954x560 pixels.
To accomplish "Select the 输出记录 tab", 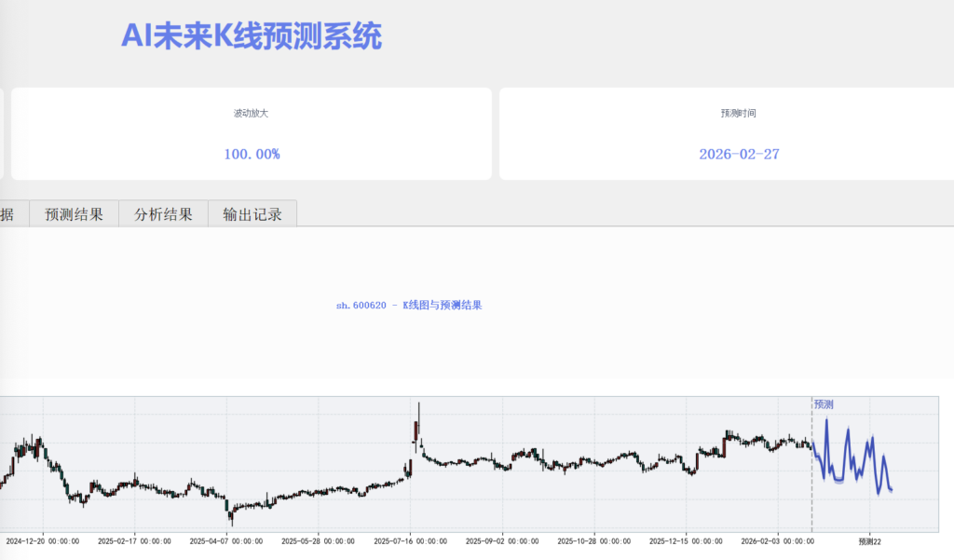I will (252, 214).
